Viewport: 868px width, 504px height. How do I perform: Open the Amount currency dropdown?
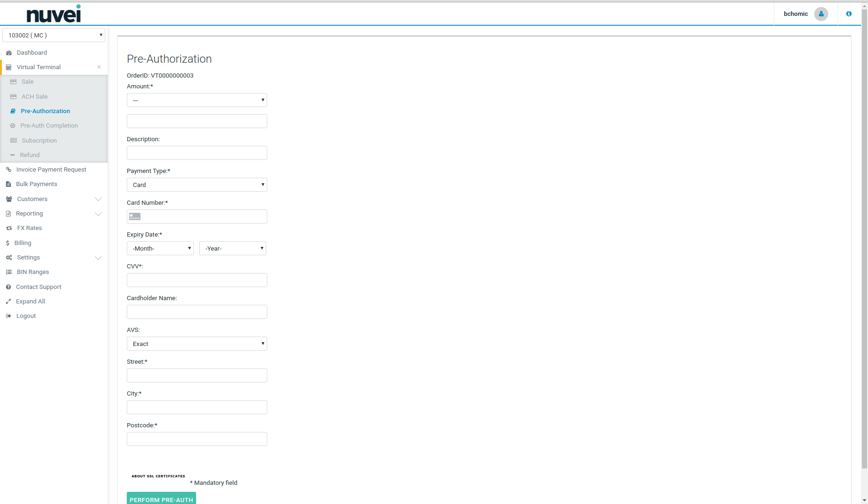click(x=197, y=100)
